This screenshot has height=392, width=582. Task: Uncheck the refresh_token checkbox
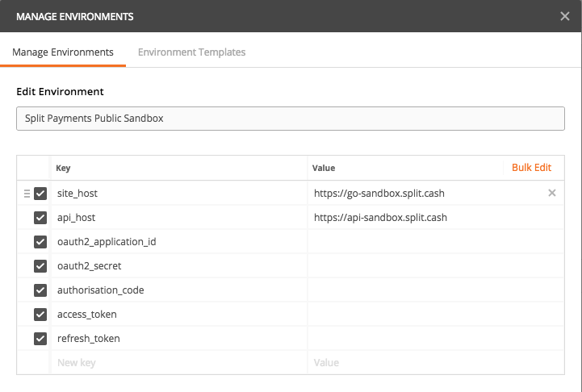tap(40, 339)
